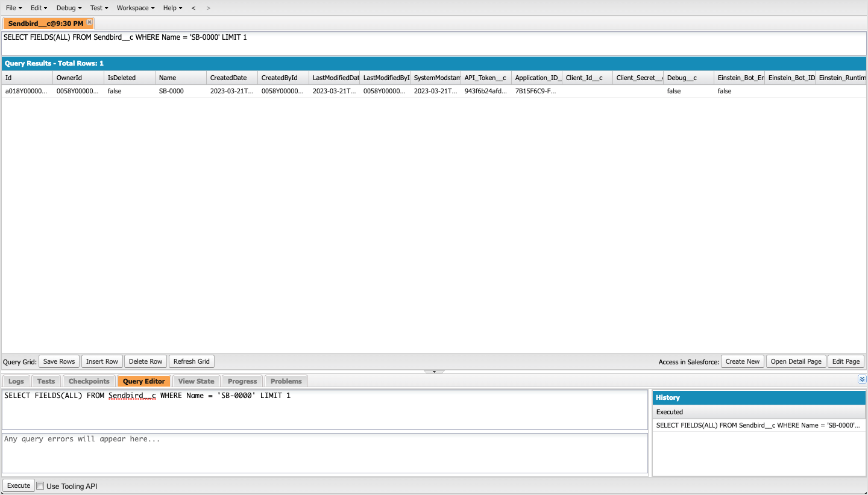Viewport: 868px width, 495px height.
Task: Switch to the Checkpoints tab
Action: 89,381
